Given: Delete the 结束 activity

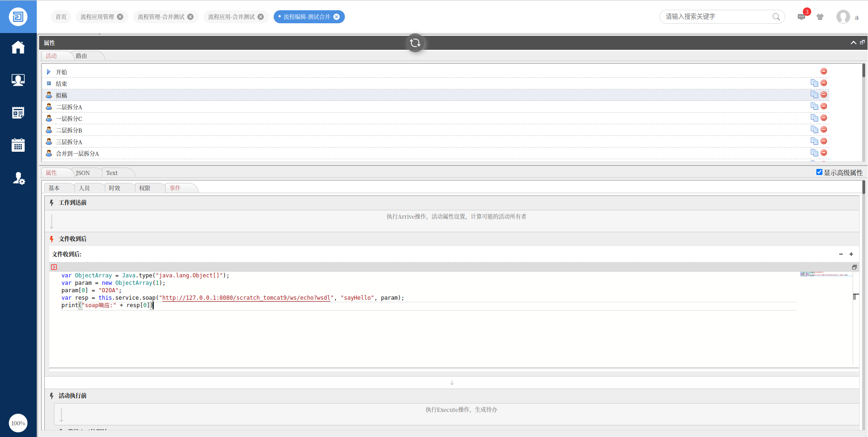Looking at the screenshot, I should [x=824, y=83].
